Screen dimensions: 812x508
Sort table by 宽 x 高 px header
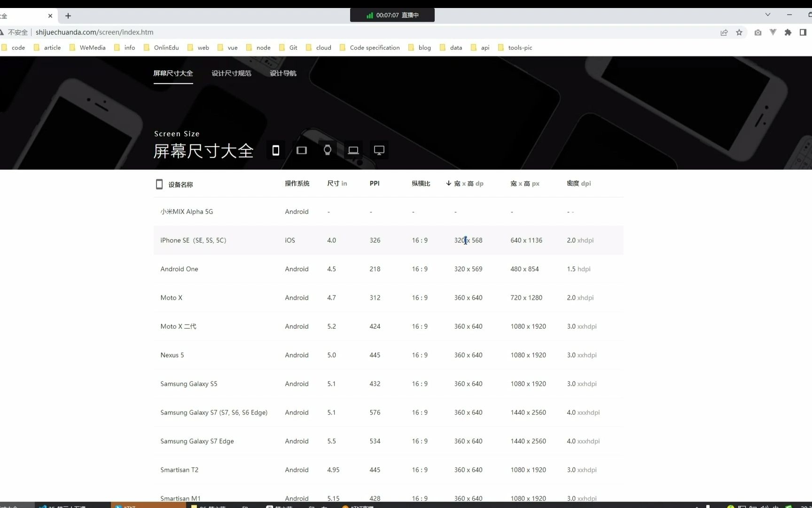pyautogui.click(x=525, y=183)
